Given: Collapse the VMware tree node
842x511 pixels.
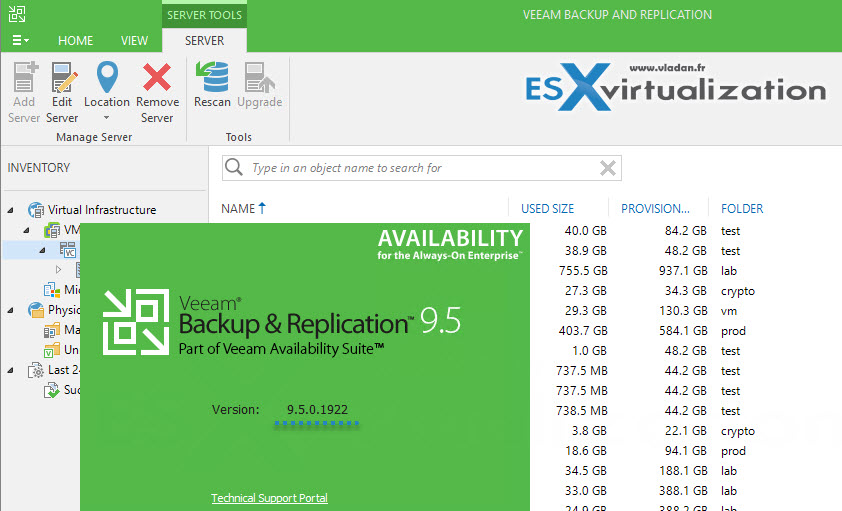Looking at the screenshot, I should [x=26, y=230].
